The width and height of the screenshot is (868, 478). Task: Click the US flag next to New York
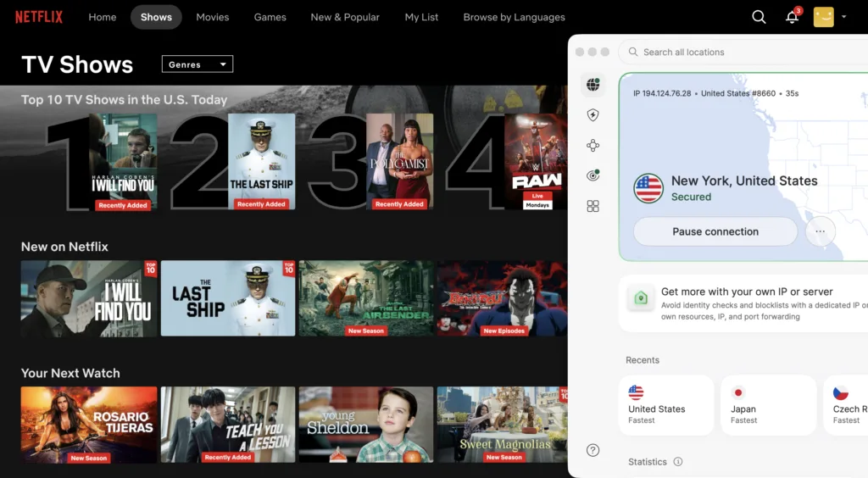pyautogui.click(x=648, y=188)
